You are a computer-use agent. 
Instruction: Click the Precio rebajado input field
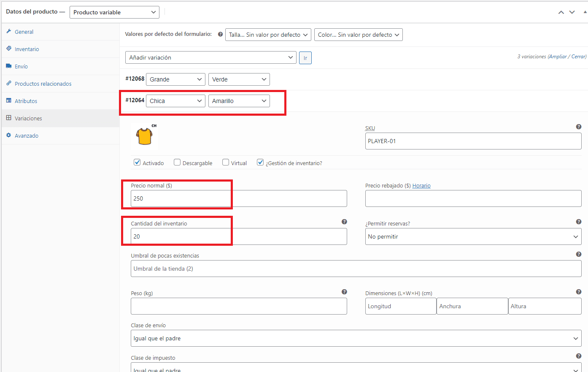click(473, 198)
